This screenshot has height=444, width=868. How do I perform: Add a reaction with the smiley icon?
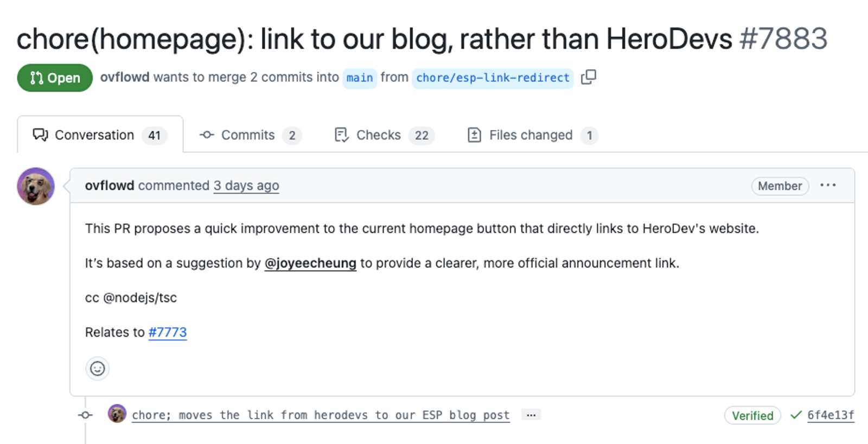point(98,369)
